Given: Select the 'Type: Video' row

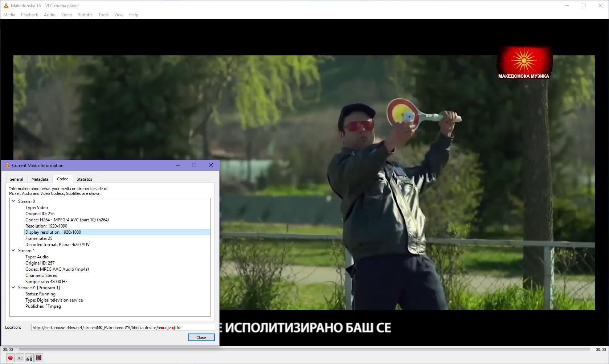Looking at the screenshot, I should [117, 208].
